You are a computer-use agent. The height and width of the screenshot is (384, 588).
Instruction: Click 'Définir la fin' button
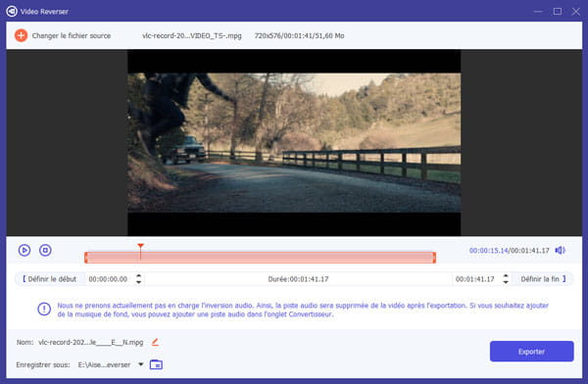coord(543,279)
